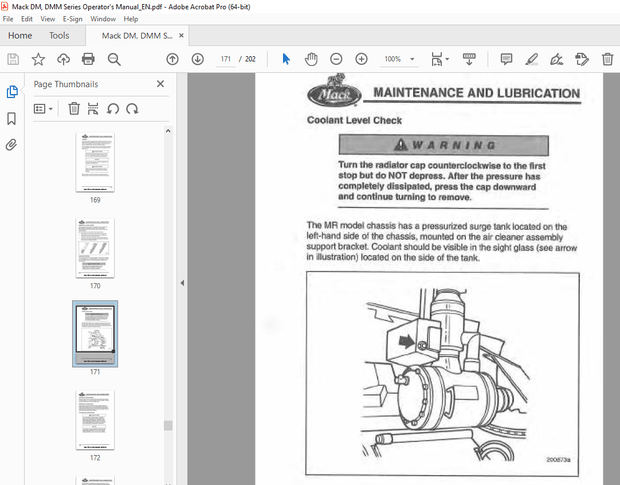Screen dimensions: 620x485
Task: Switch to the Home tab
Action: (20, 36)
